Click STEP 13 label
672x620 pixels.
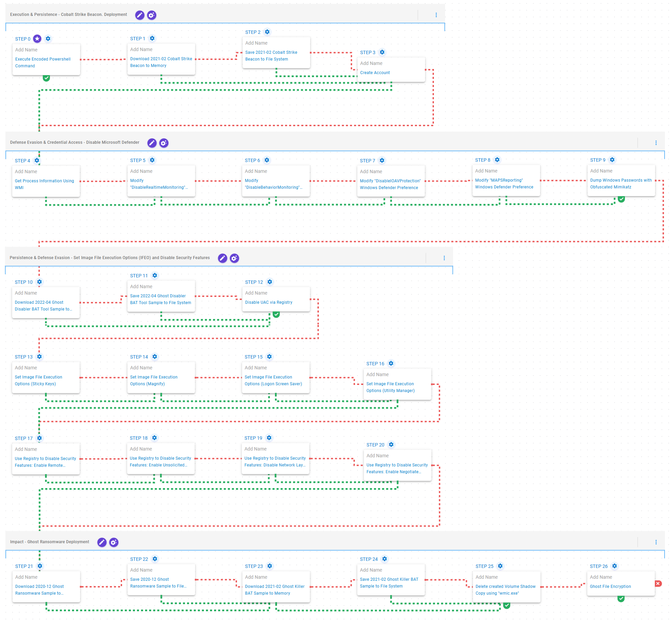24,357
